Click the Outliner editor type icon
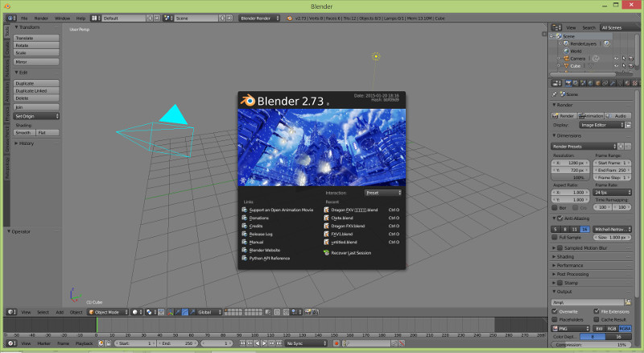 click(556, 27)
